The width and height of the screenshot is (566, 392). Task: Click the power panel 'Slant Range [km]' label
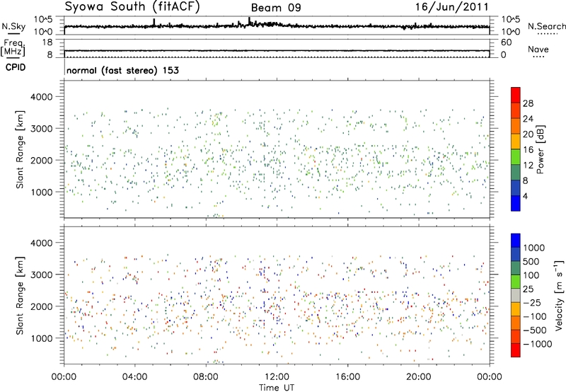pyautogui.click(x=20, y=149)
